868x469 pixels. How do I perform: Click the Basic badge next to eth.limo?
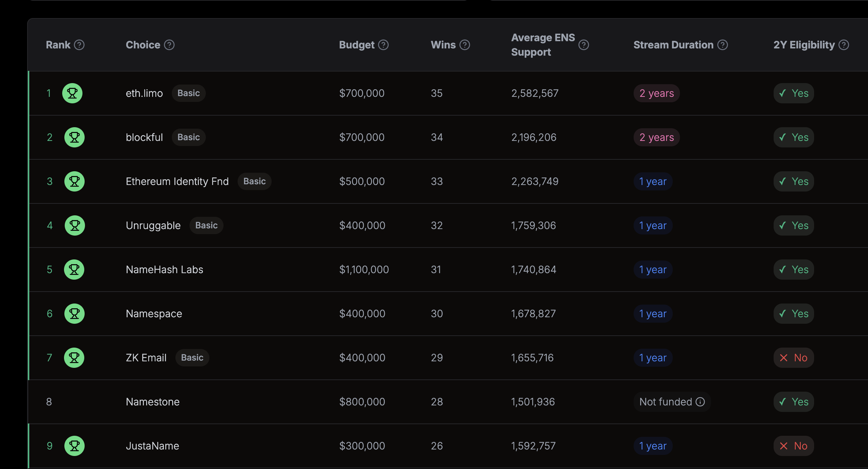188,93
